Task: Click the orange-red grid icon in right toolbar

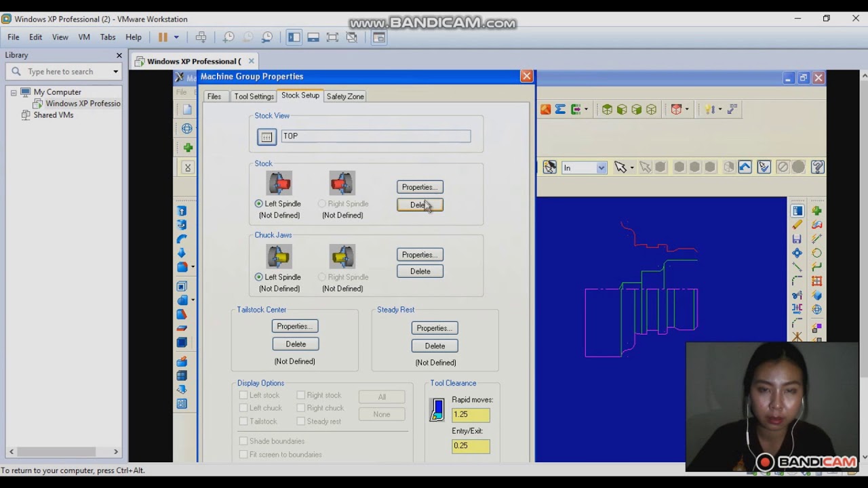Action: point(816,281)
